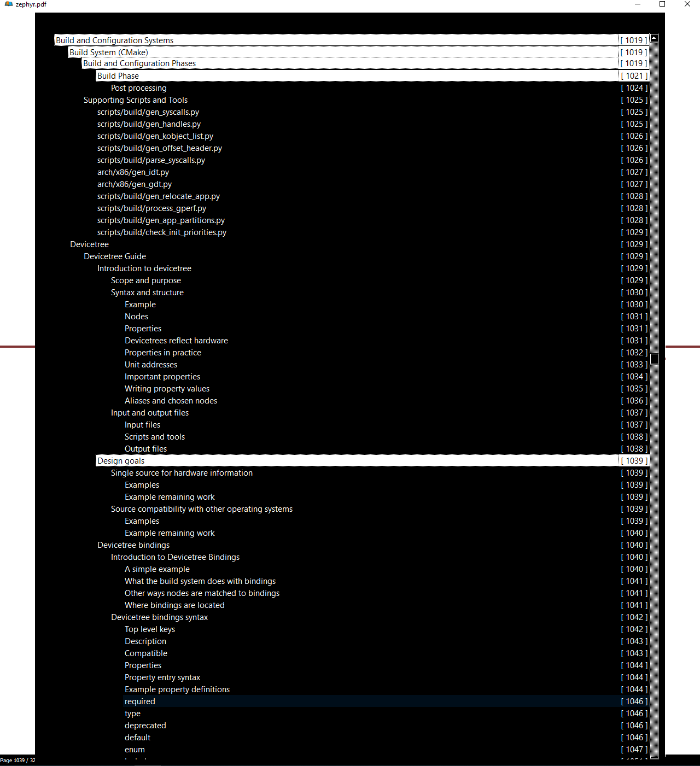The height and width of the screenshot is (766, 700).
Task: Open the 'scripts/build/gen_syscalls.py' entry
Action: point(148,112)
